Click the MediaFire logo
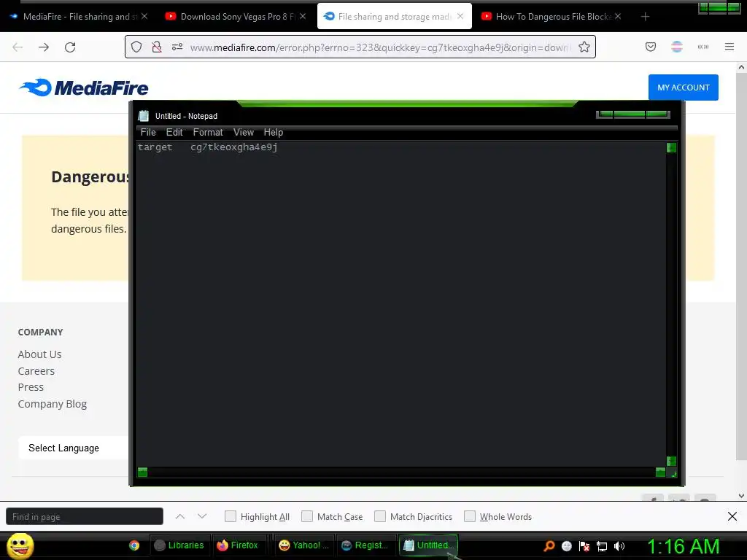Screen dimensions: 747x560 [x=84, y=87]
